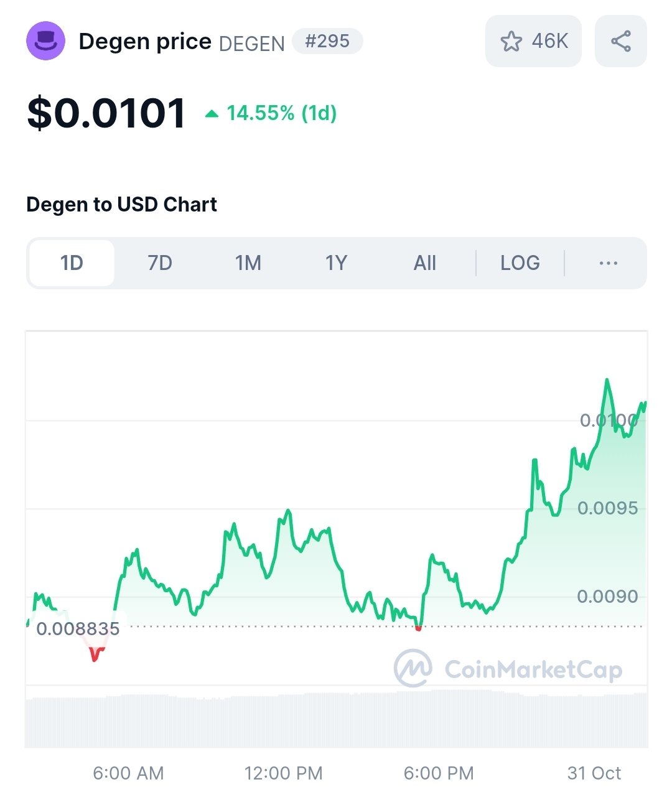Switch to 1M time range

click(248, 263)
